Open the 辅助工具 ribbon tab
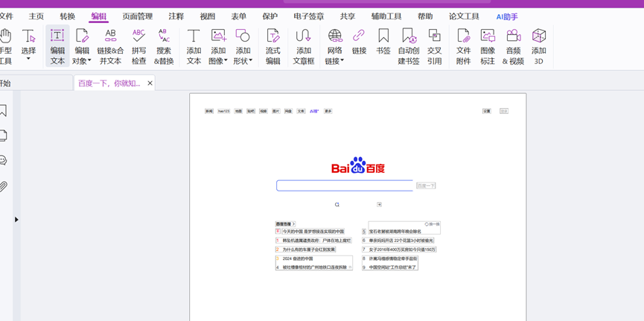 click(386, 16)
